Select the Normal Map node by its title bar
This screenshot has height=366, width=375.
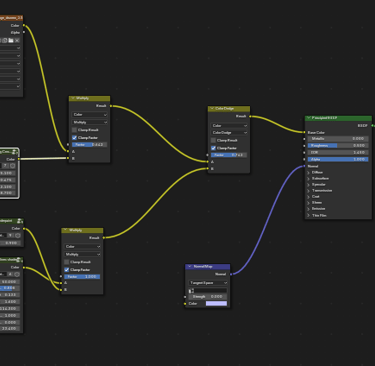click(x=207, y=266)
